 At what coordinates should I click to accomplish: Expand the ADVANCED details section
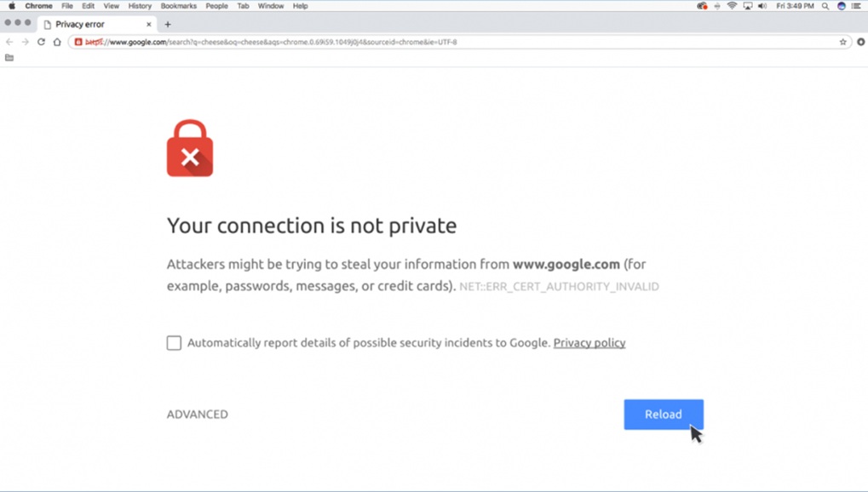pyautogui.click(x=198, y=415)
